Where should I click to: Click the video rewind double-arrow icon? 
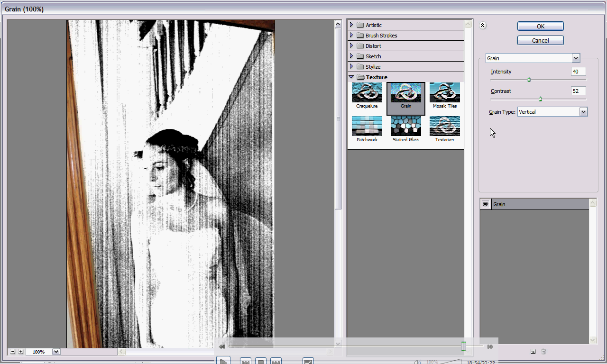pyautogui.click(x=221, y=347)
